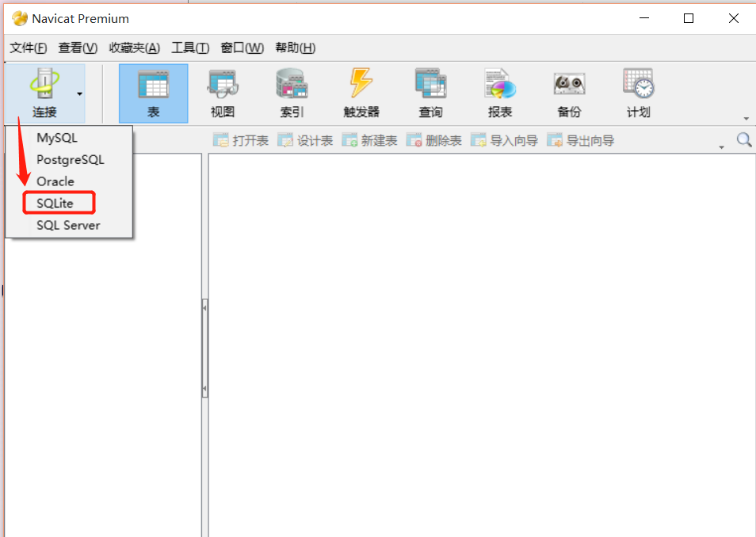The image size is (756, 537).
Task: Click the Connection (连接) toolbar icon
Action: [44, 93]
